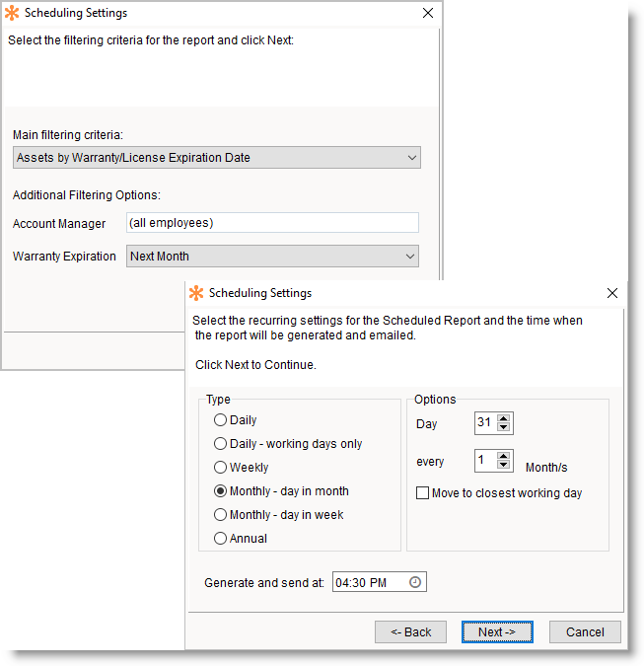
Task: Select the Weekly schedule type
Action: [220, 468]
